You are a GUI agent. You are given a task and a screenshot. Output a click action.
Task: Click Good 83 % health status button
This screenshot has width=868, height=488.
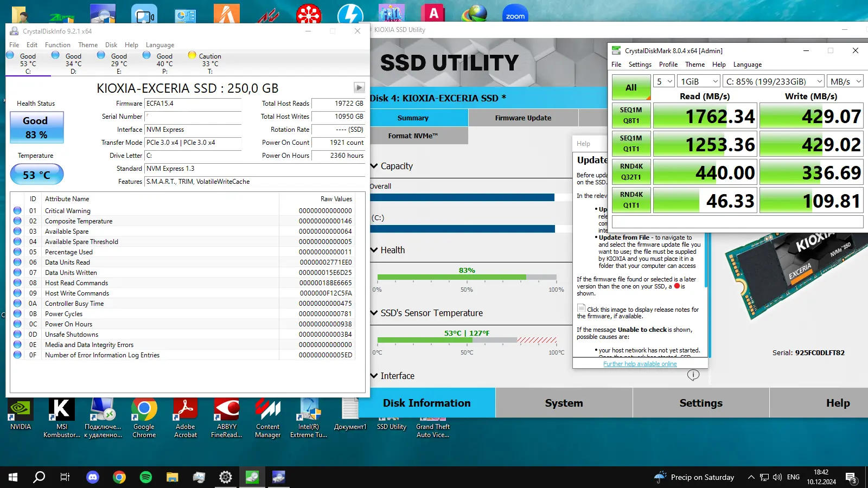point(37,127)
